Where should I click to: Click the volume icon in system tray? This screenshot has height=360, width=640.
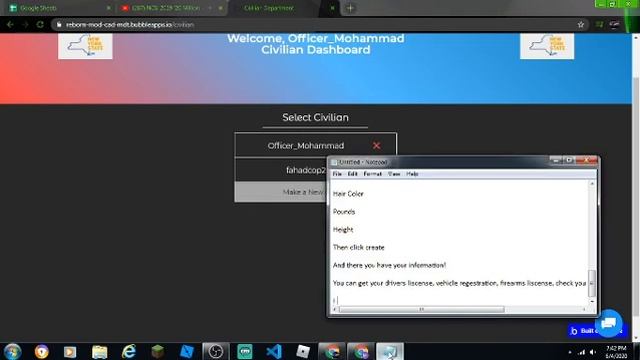coord(593,352)
